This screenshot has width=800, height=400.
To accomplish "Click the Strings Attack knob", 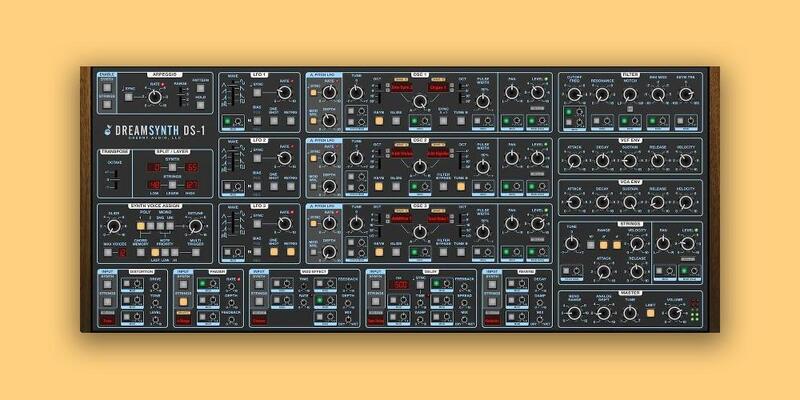I will pos(604,272).
